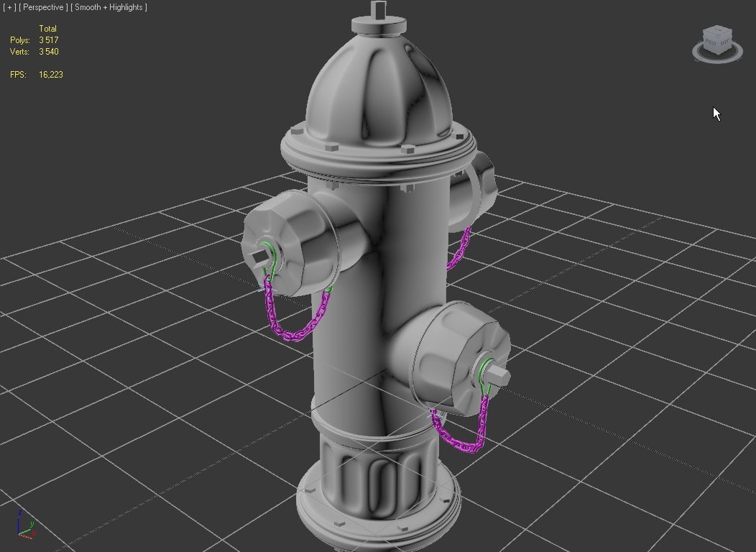Open the Smooth + Highlights shading menu
This screenshot has height=552, width=756.
click(109, 7)
